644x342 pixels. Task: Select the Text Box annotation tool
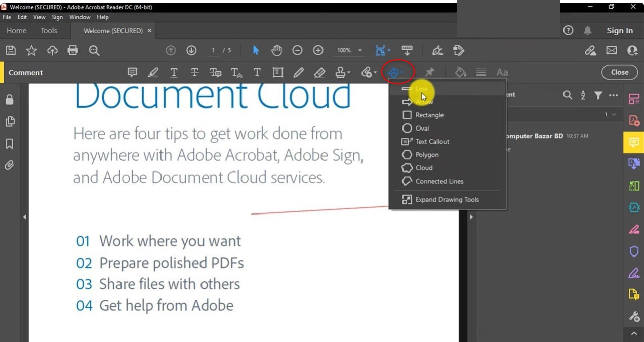click(277, 72)
